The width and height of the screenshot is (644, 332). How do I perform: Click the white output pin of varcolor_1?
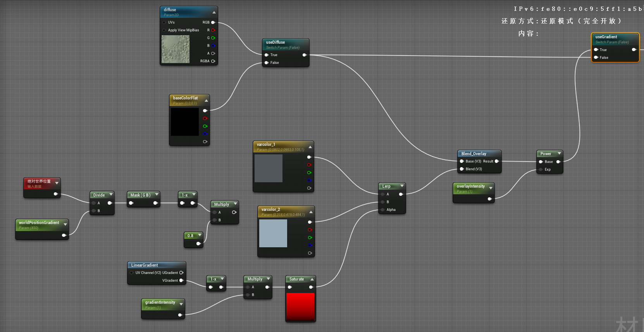click(309, 157)
